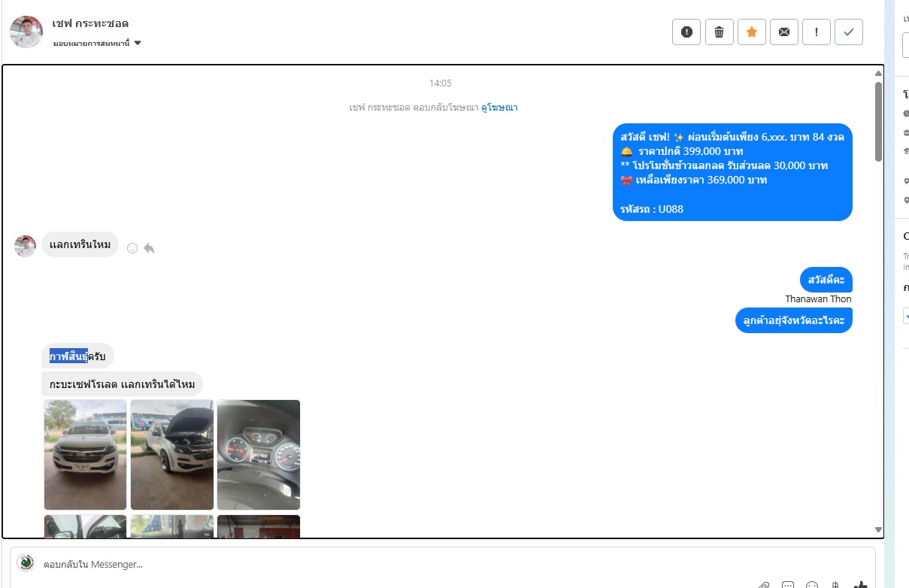Click the contact name เชฟ กระทะชอด
Image resolution: width=909 pixels, height=588 pixels.
coord(90,23)
